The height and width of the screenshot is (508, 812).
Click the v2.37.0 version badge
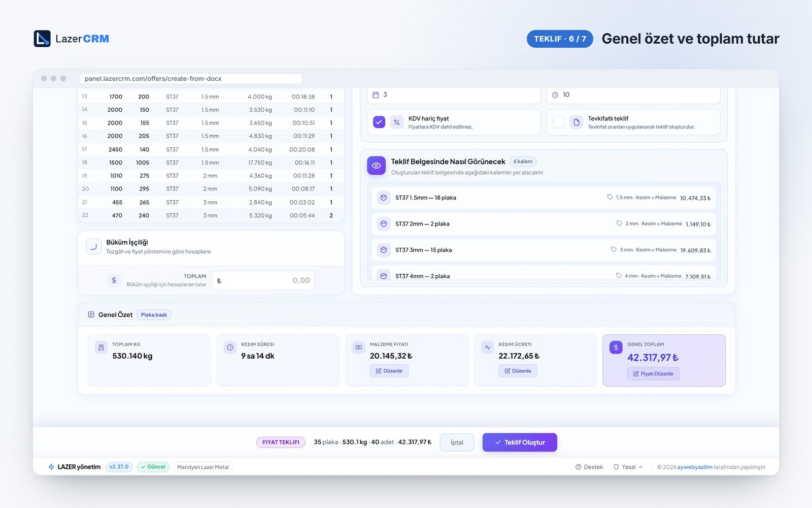coord(119,467)
